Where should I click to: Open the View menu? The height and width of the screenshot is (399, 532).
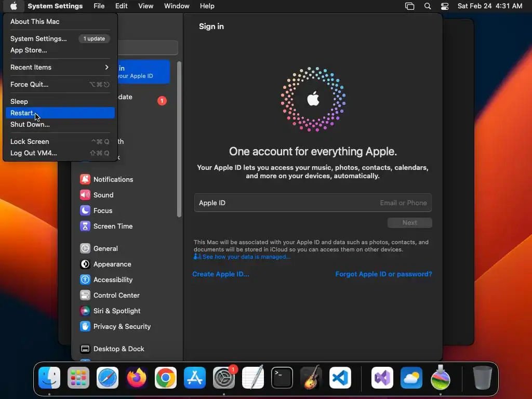tap(145, 6)
